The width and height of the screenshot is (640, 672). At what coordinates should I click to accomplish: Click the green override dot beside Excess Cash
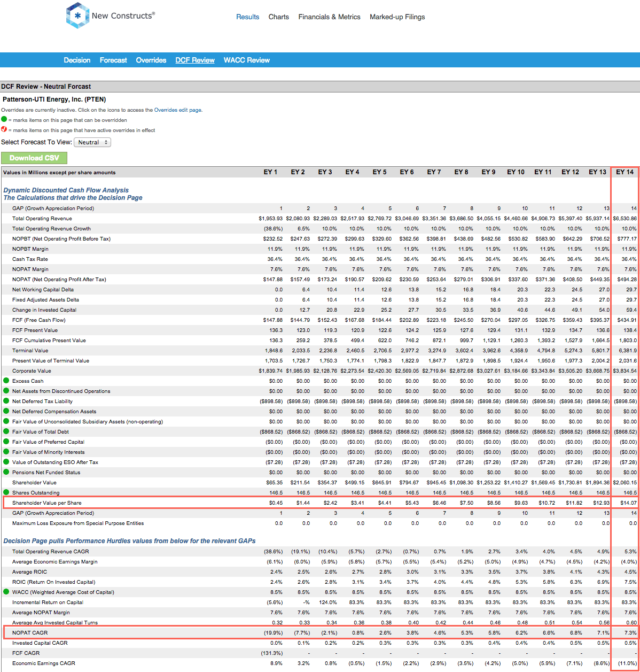pyautogui.click(x=6, y=381)
